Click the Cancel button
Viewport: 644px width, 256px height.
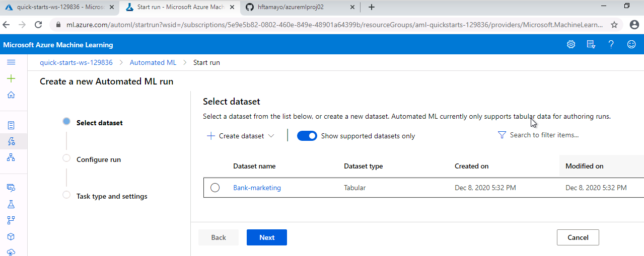578,237
